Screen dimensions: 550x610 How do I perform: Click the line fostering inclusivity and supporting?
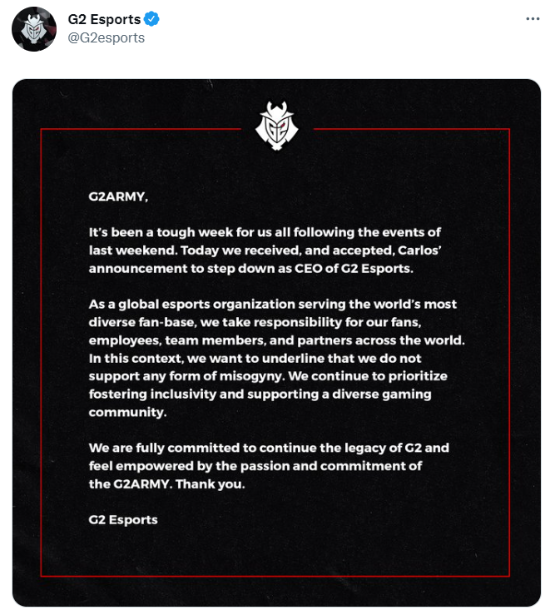tap(260, 394)
